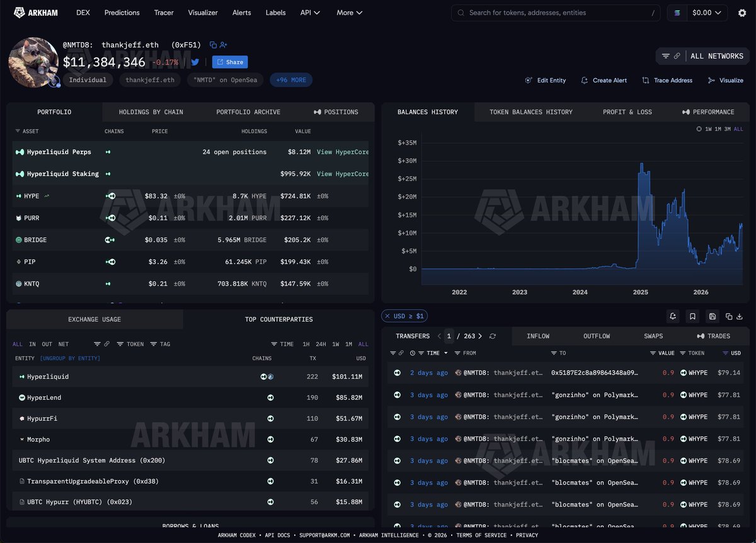
Task: Click the alert bell icon above transfers
Action: [673, 316]
